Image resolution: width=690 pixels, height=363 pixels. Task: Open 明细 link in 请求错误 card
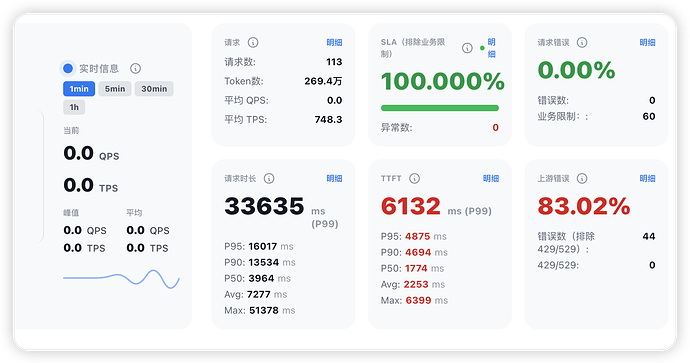[x=647, y=42]
